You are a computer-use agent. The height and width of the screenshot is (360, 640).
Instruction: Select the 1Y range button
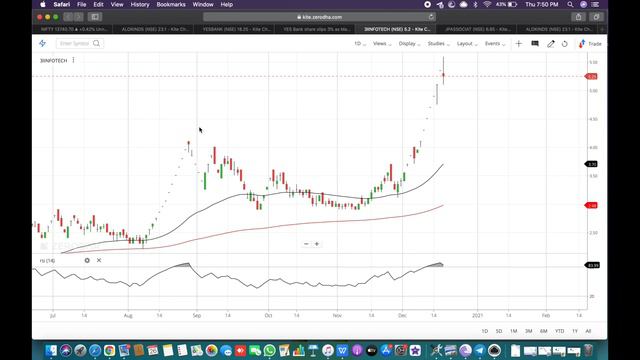(575, 331)
